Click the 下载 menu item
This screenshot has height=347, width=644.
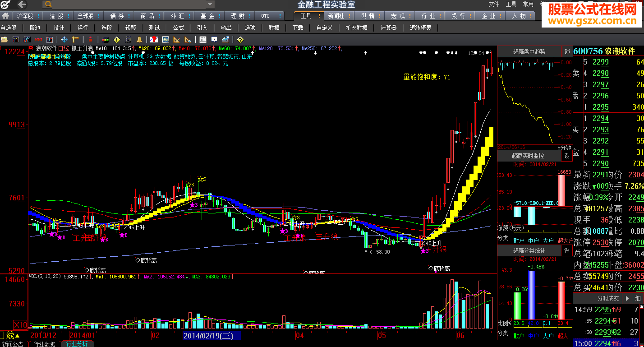tap(298, 28)
